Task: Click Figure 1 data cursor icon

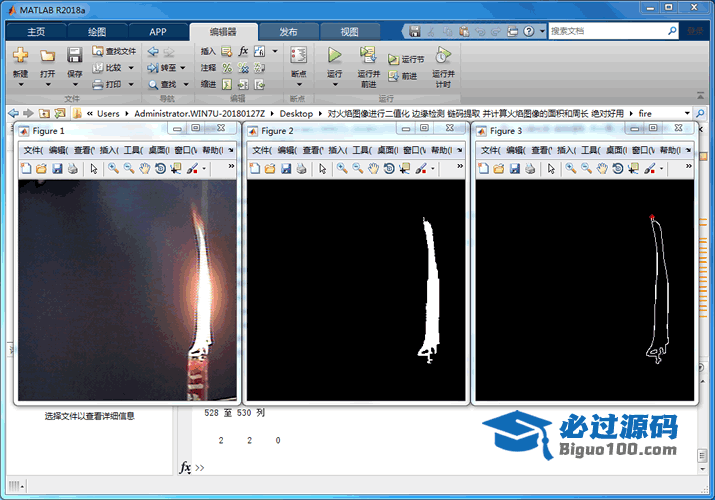Action: pos(176,169)
